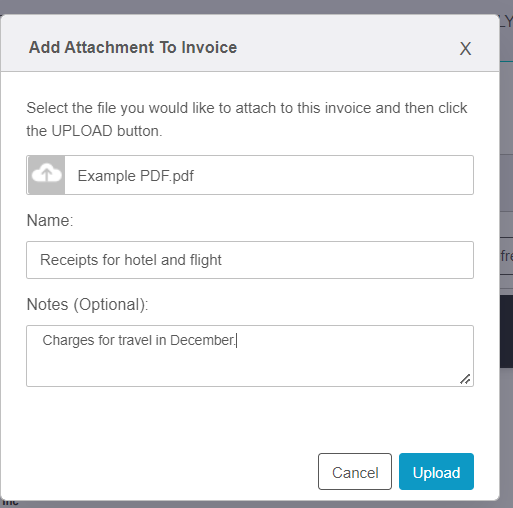Close the dialog with the X icon
This screenshot has width=513, height=508.
coord(465,49)
